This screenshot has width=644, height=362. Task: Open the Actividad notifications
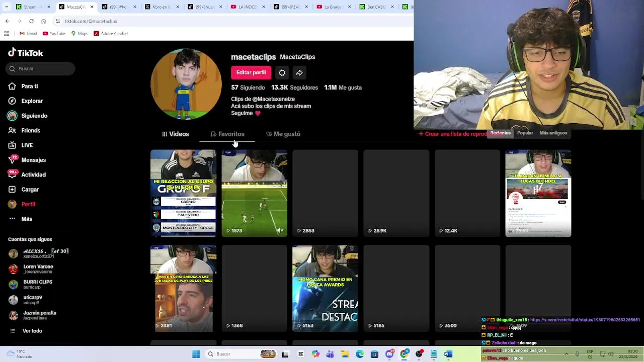pos(27,174)
